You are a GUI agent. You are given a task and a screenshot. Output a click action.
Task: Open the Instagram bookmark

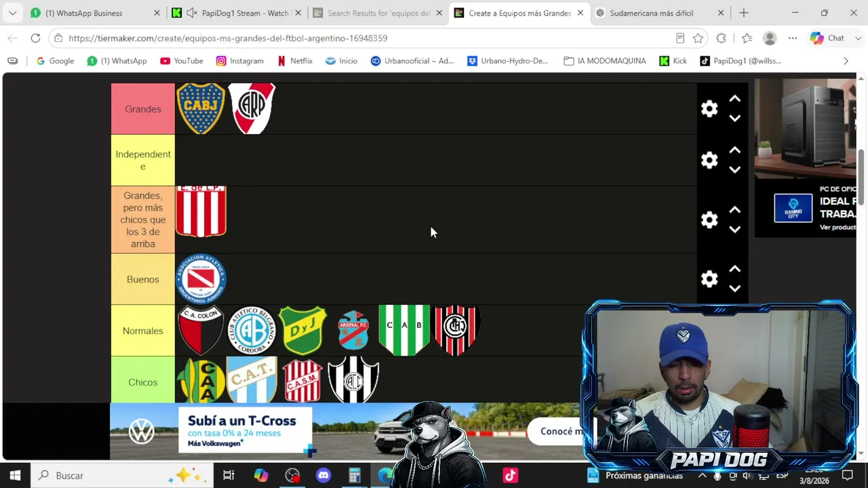[240, 61]
